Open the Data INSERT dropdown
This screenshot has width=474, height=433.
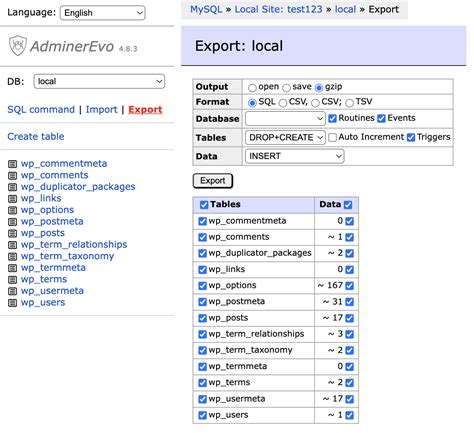tap(294, 156)
